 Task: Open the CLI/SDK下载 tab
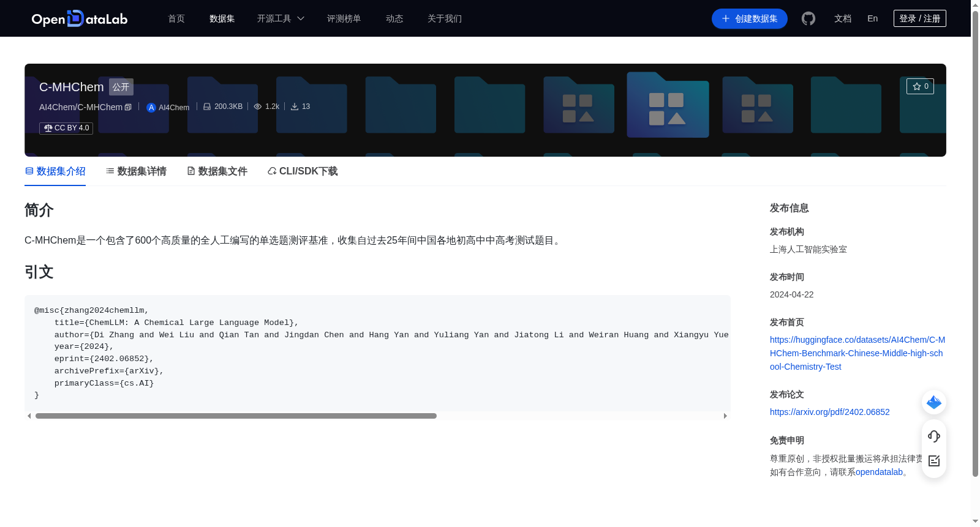(303, 171)
